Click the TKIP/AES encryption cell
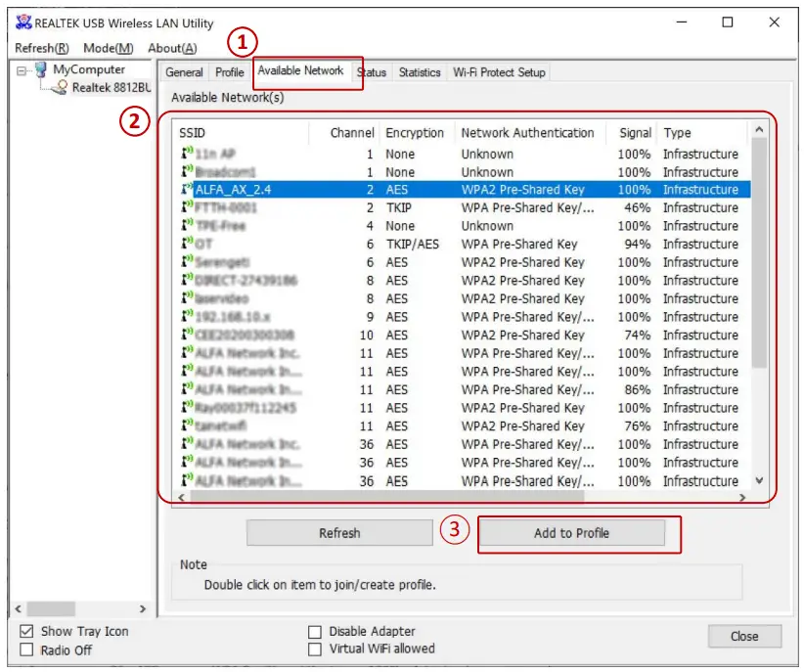 click(412, 244)
